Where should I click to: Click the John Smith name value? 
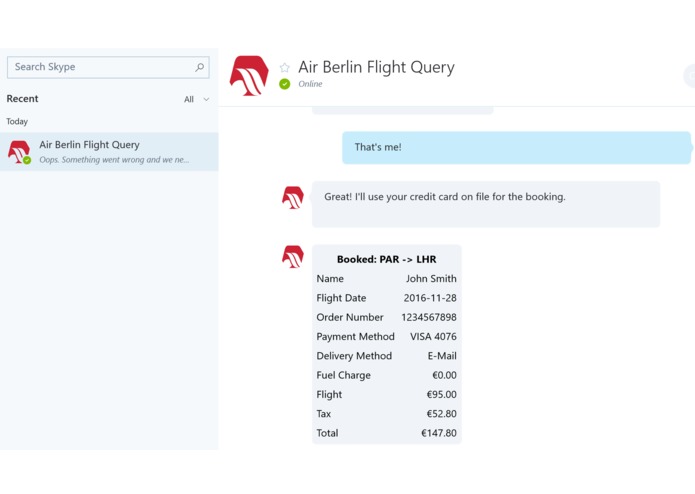click(x=431, y=279)
